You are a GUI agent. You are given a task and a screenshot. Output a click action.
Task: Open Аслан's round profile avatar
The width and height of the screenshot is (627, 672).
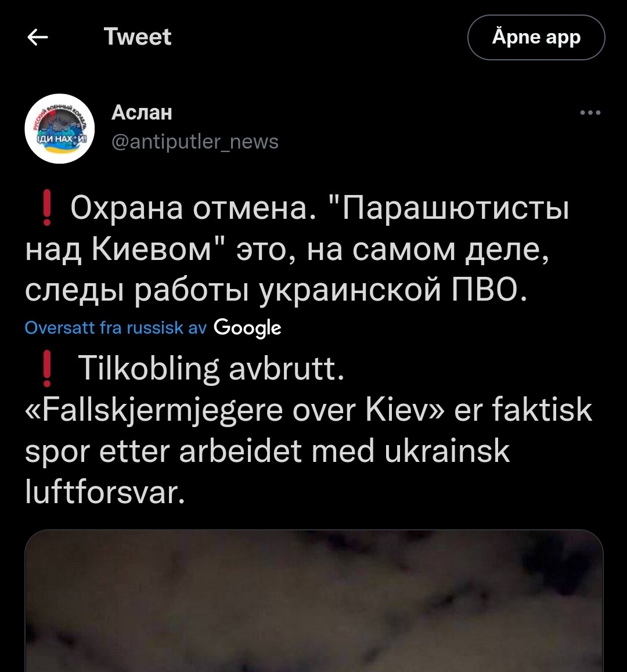click(59, 129)
